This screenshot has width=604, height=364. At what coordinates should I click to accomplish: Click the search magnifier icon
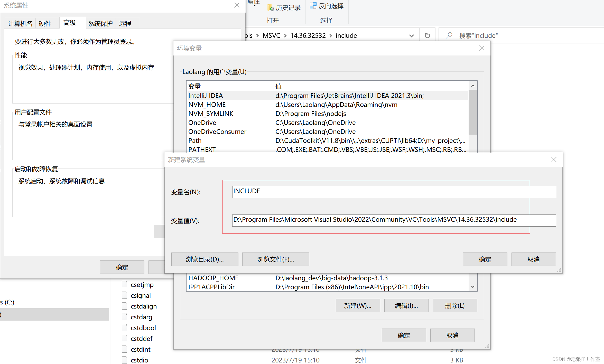pos(449,35)
